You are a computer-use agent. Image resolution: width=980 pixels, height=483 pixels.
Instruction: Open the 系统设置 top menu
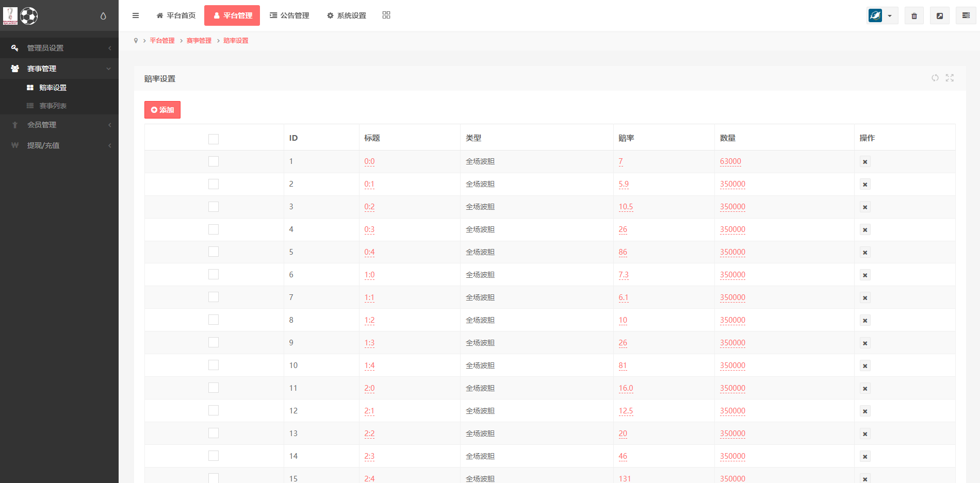click(347, 15)
